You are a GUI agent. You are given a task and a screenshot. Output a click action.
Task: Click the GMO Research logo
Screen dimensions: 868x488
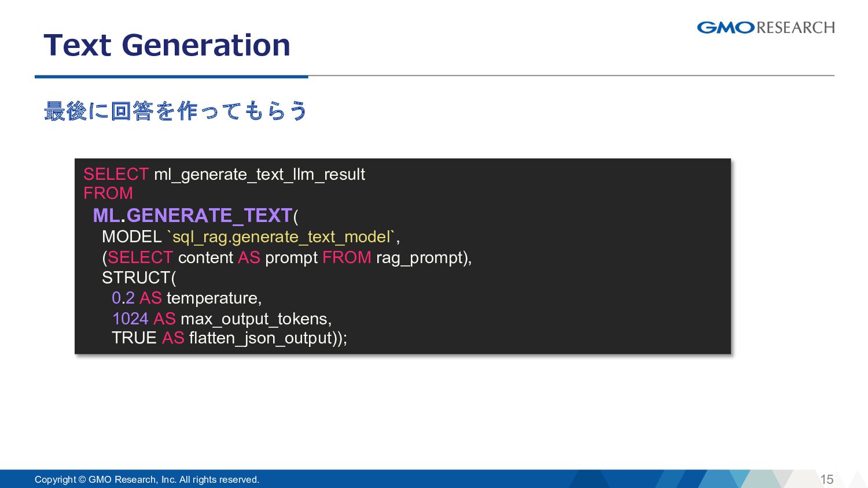pyautogui.click(x=766, y=27)
